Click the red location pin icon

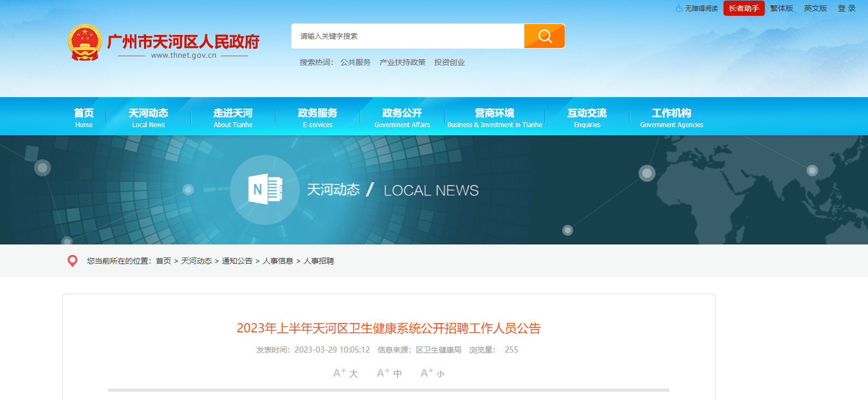(x=72, y=261)
